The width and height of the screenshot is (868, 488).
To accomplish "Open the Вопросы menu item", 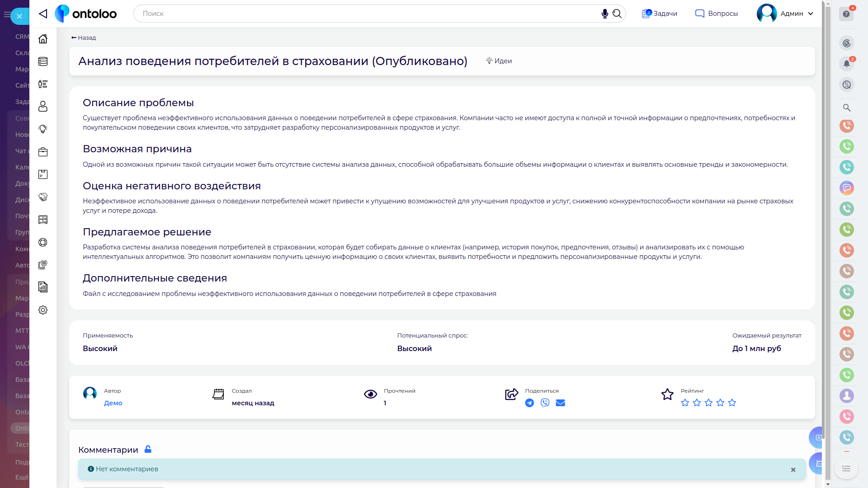I will pos(717,14).
